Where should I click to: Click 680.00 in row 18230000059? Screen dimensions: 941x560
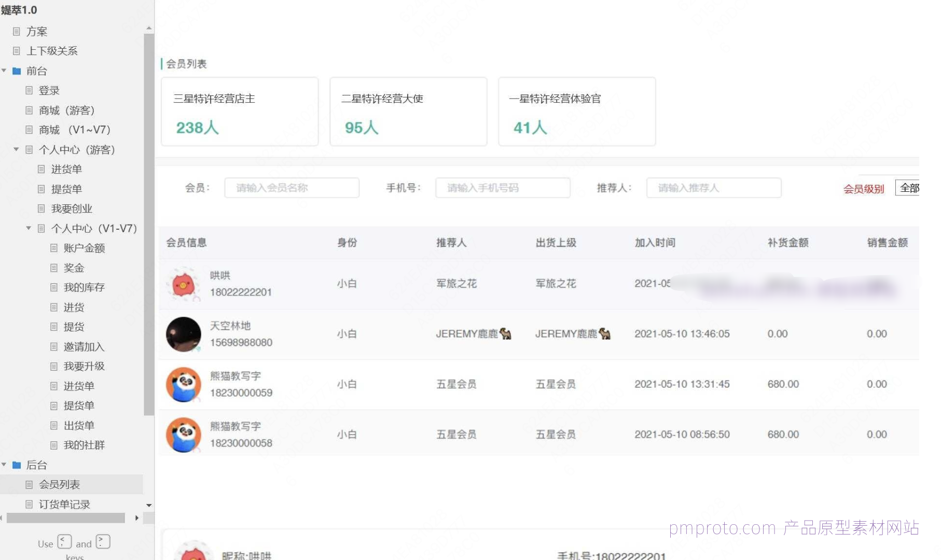point(783,384)
